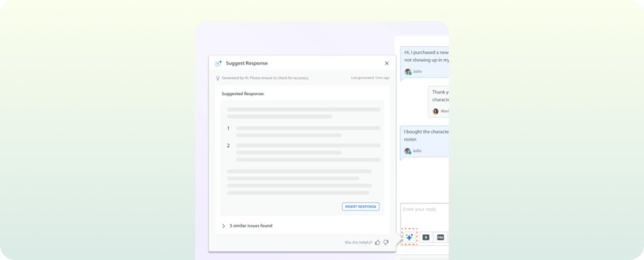Close the Suggest Response panel
This screenshot has height=260, width=644.
387,64
